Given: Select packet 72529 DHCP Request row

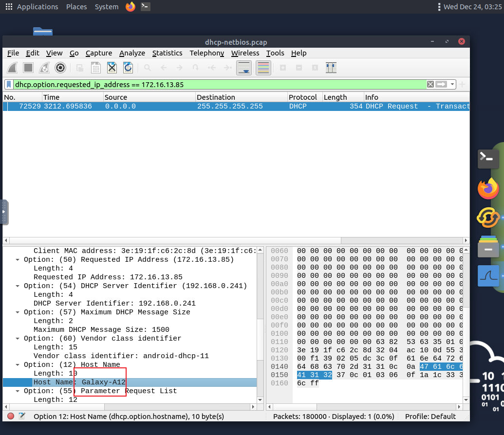Looking at the screenshot, I should click(236, 107).
